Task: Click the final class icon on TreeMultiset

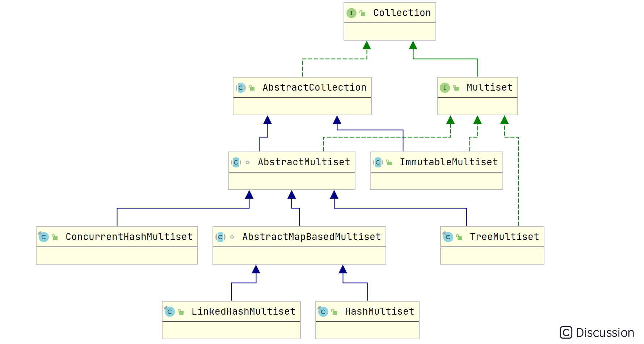Action: pos(448,237)
